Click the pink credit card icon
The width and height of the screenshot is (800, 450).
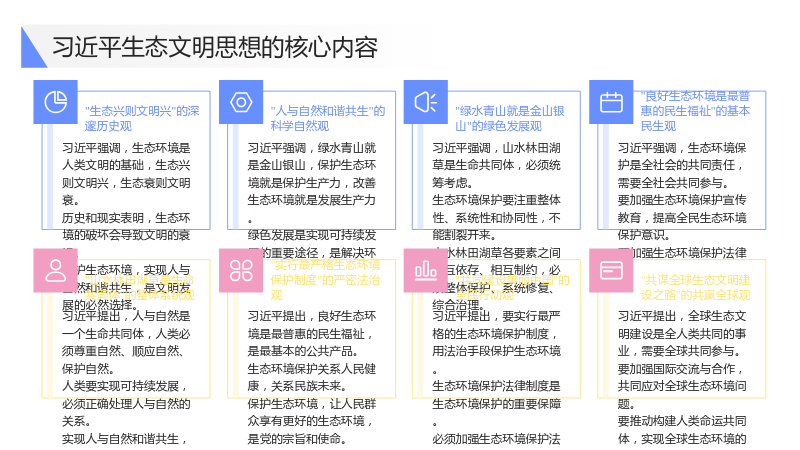click(x=611, y=270)
